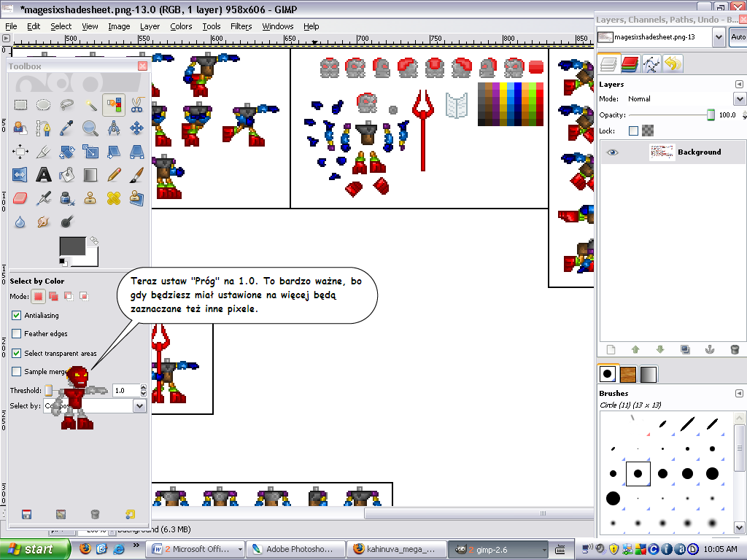Click the Auto button in Layers dock
Screen dimensions: 747x560
(x=738, y=36)
